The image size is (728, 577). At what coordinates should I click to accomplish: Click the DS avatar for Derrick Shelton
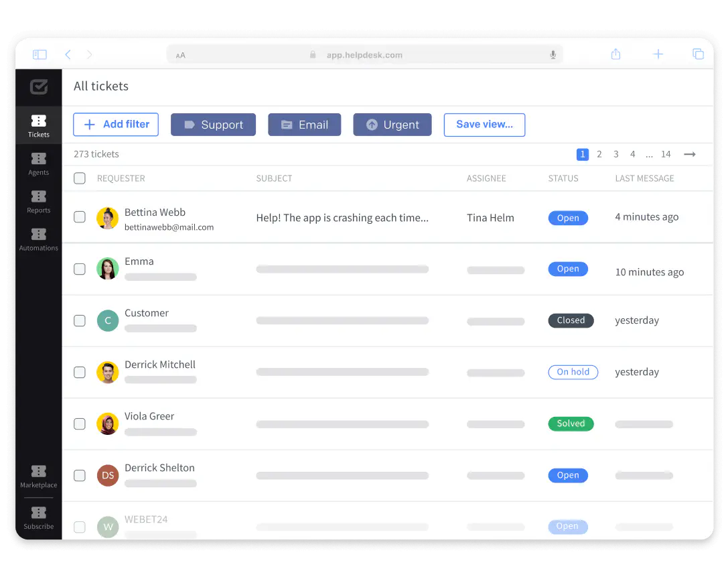tap(108, 475)
